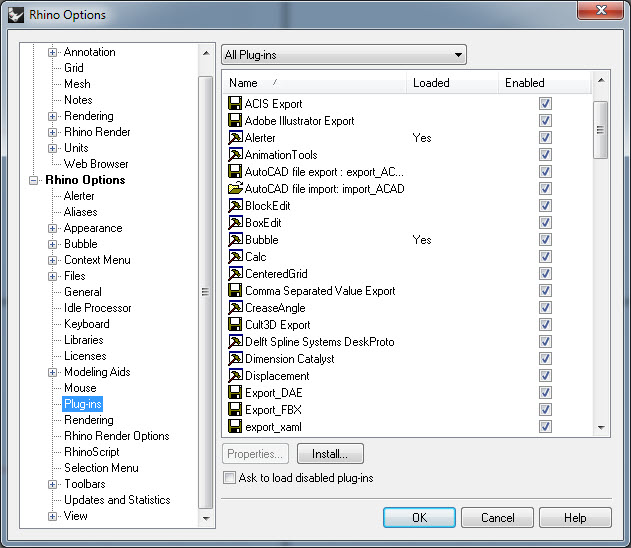Image resolution: width=631 pixels, height=548 pixels.
Task: Select the BoxEdit plug-in icon
Action: [235, 222]
